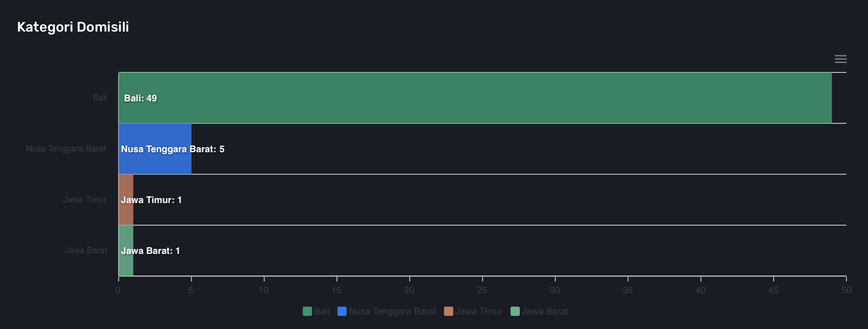This screenshot has height=329, width=868.
Task: Click the 50 tick label on x-axis
Action: (x=846, y=290)
